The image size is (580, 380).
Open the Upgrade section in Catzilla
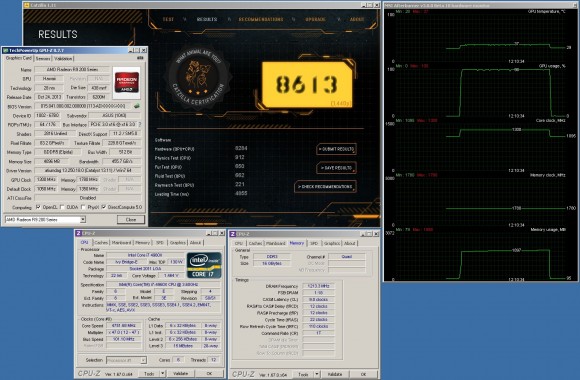point(316,19)
